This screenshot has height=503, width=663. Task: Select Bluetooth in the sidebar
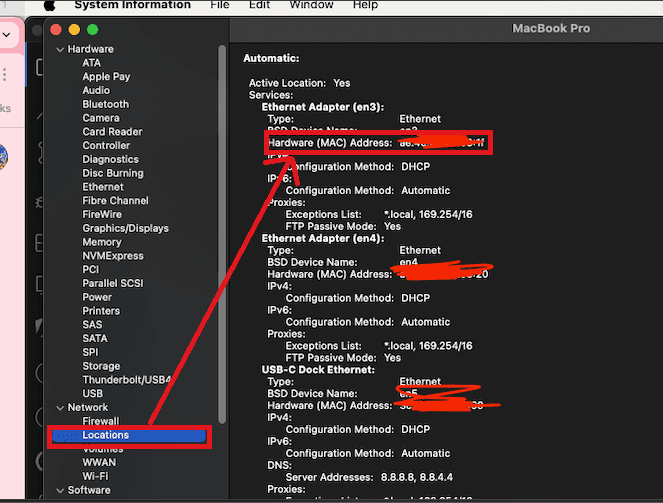tap(106, 104)
